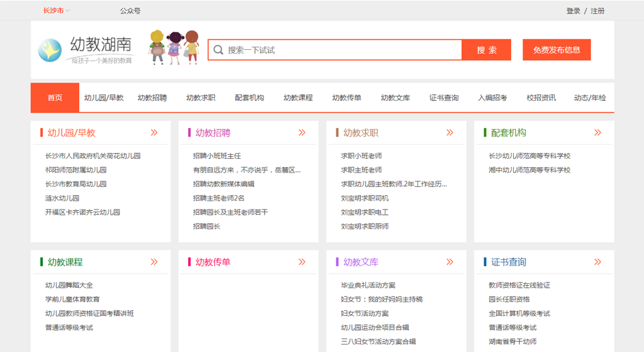Screen dimensions: 644x352
Task: Click the 登录 link at top right
Action: coord(573,11)
